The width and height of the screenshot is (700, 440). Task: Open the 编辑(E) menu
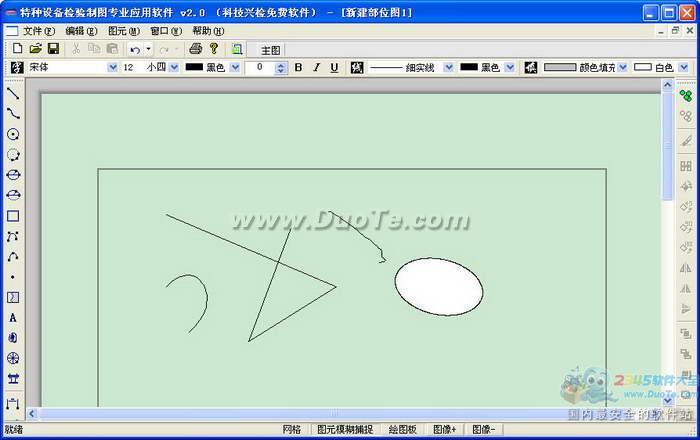(x=81, y=31)
